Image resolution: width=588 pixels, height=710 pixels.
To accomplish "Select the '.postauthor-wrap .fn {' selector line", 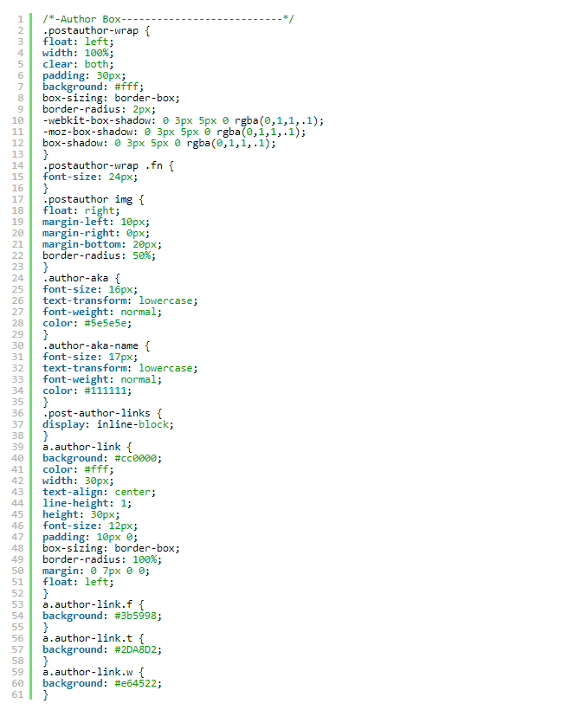I will coord(108,165).
